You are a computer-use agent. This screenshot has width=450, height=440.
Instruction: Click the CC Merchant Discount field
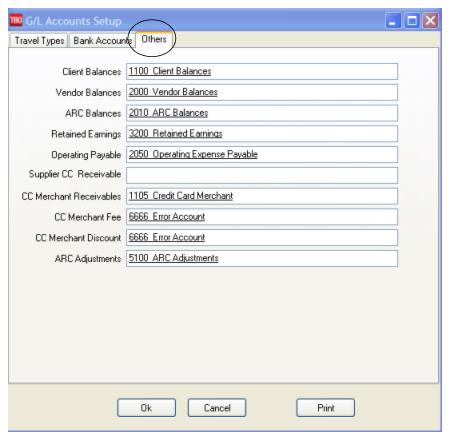tap(262, 237)
